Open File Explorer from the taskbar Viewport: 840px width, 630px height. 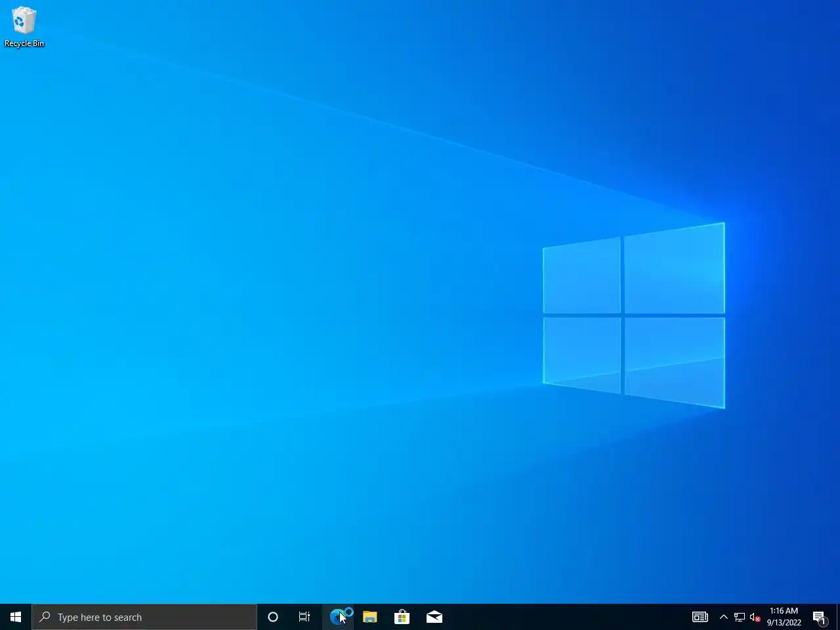pos(369,617)
